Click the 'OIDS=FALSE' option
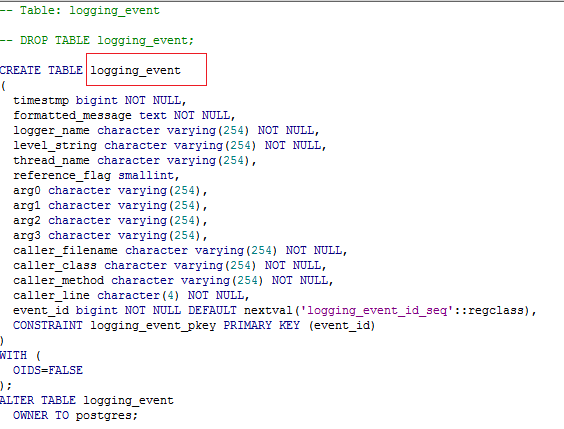 tap(48, 370)
